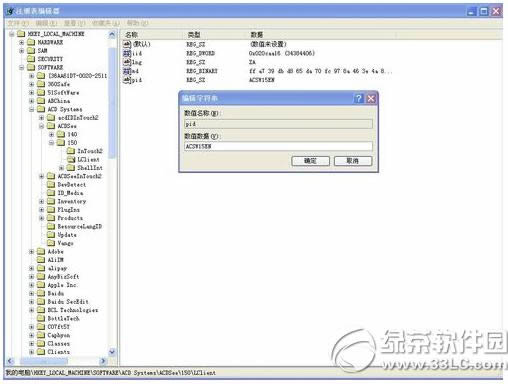Expand the Adobe key node
508x384 pixels.
[32, 251]
